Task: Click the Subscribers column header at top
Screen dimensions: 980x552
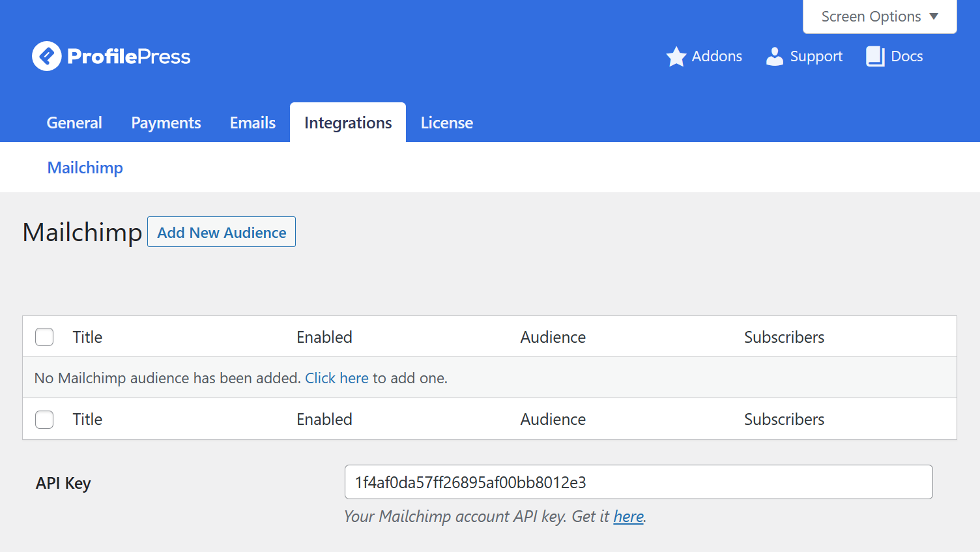Action: [785, 337]
